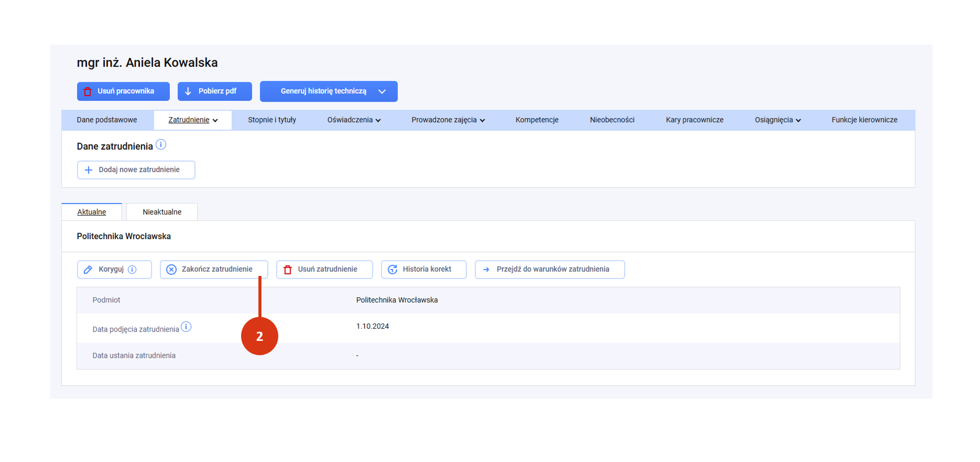Open the Funkcje kierownicze tab

[x=864, y=120]
